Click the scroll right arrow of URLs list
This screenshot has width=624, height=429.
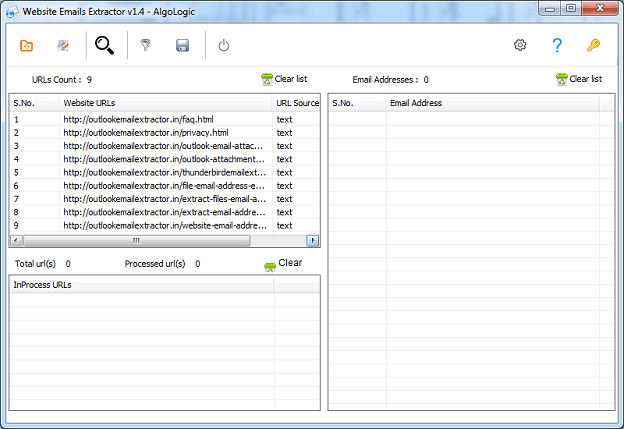tap(313, 240)
